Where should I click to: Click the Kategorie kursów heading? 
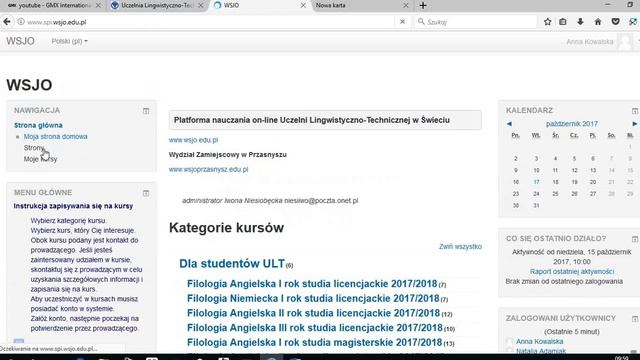[227, 228]
